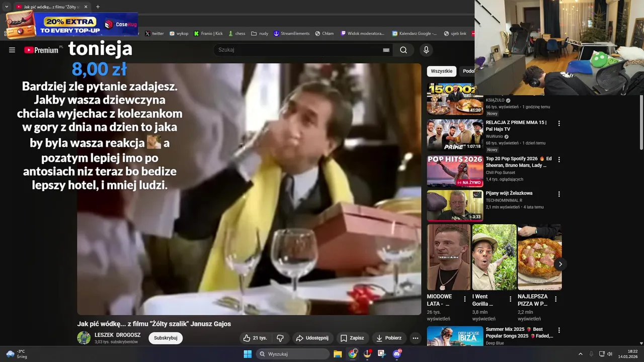Open the Franio | Kick bookmark
Viewport: 644px width, 362px height.
(208, 34)
